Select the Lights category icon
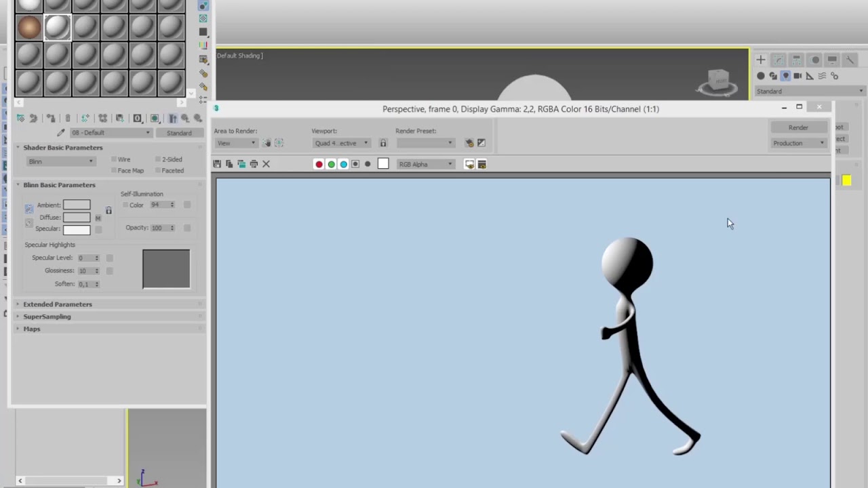Screen dimensions: 868x488 click(785, 76)
